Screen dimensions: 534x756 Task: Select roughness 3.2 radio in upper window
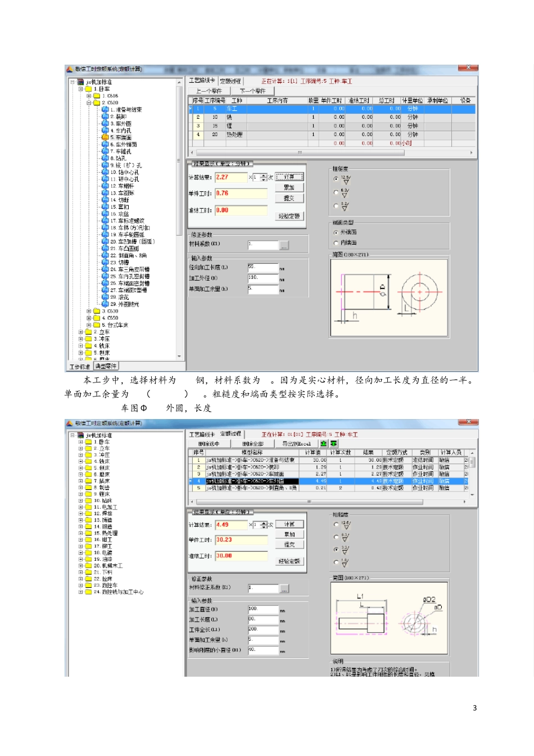[x=336, y=206]
